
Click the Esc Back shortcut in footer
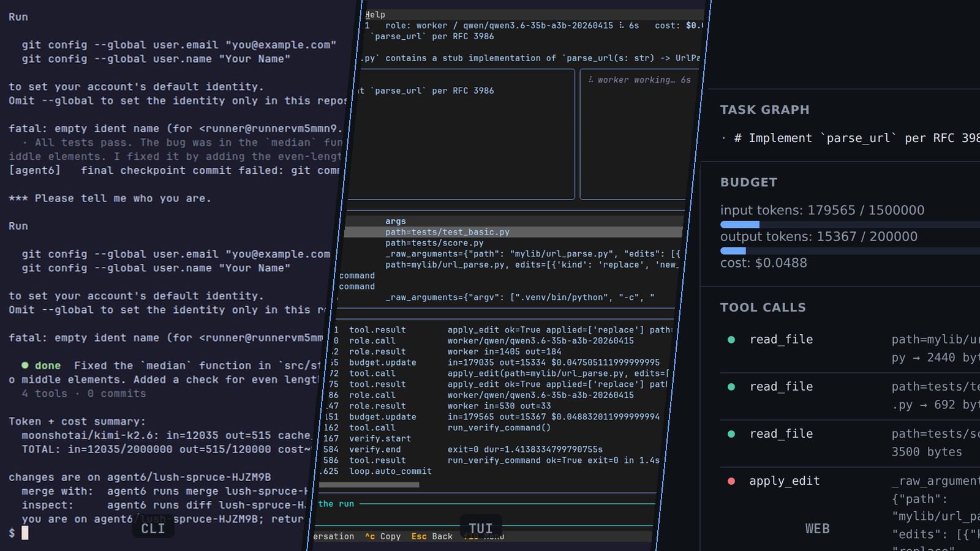(432, 536)
